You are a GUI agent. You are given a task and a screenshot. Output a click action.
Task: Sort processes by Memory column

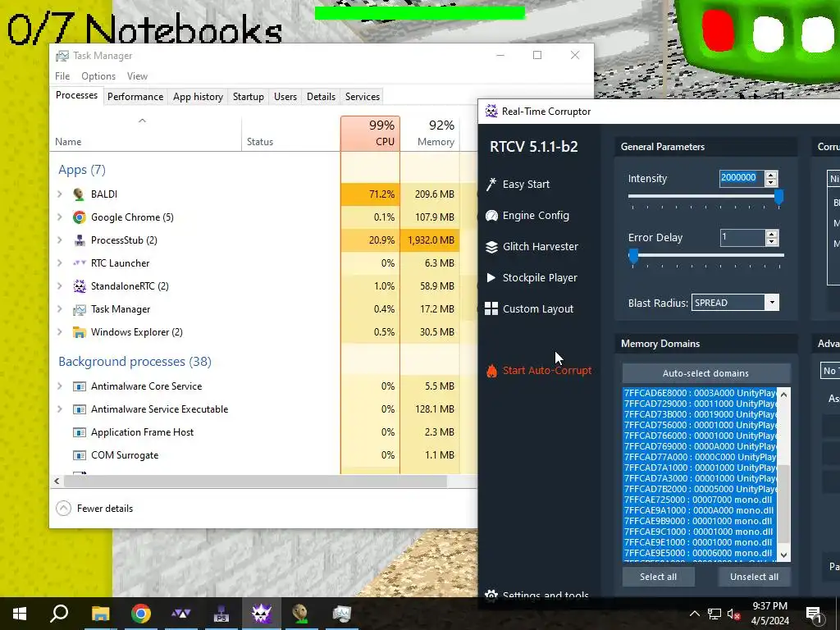[430, 133]
